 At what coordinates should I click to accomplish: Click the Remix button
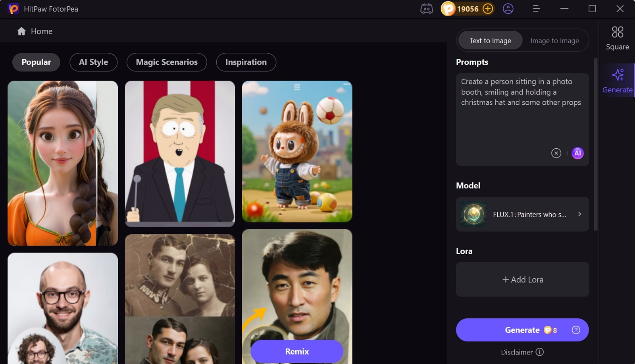[297, 351]
